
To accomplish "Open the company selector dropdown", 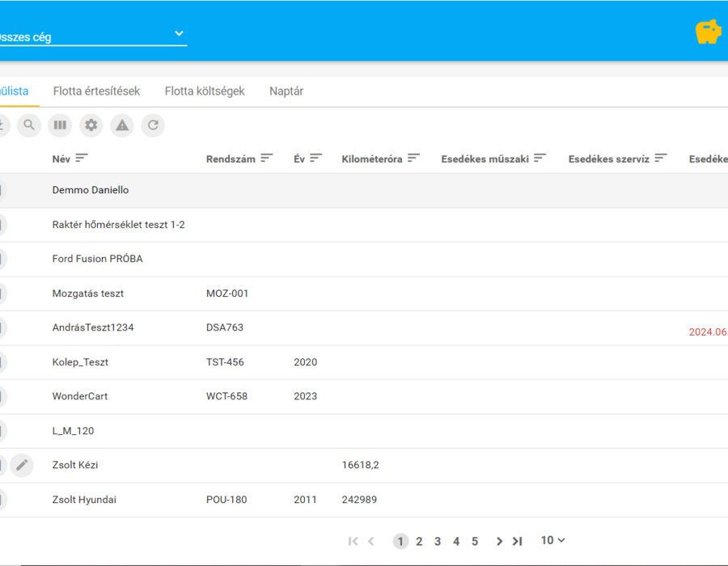I will [x=93, y=36].
